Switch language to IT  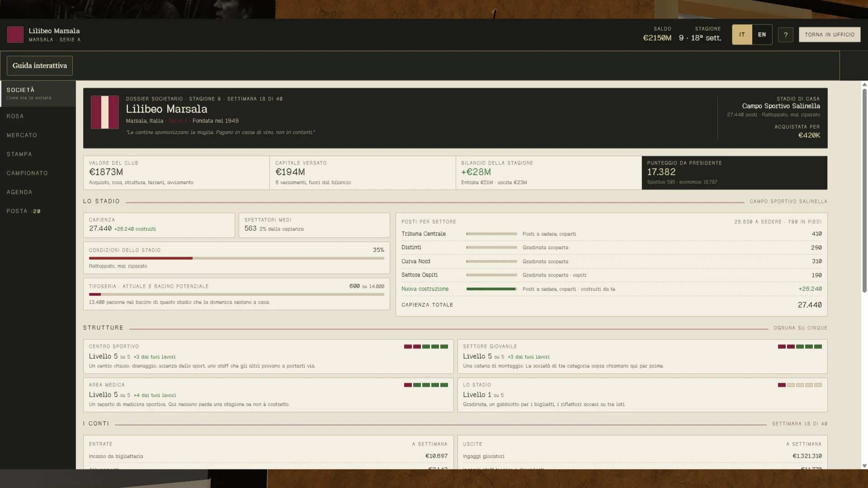tap(742, 35)
